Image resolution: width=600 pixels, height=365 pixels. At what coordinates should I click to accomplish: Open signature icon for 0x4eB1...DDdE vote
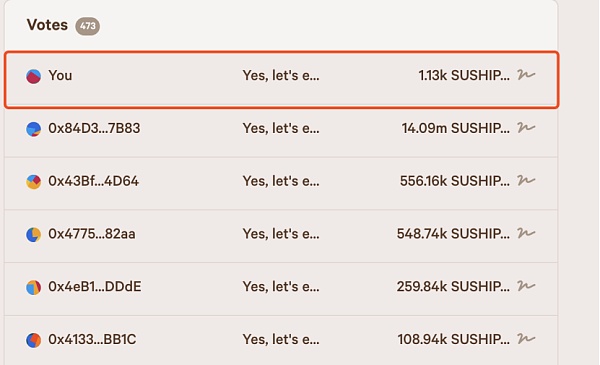(x=526, y=286)
